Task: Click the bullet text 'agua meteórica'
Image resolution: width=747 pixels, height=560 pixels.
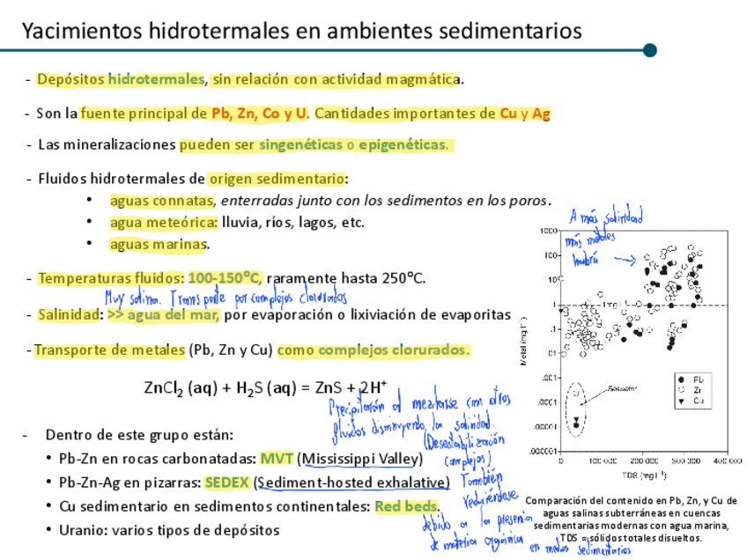Action: pyautogui.click(x=164, y=223)
